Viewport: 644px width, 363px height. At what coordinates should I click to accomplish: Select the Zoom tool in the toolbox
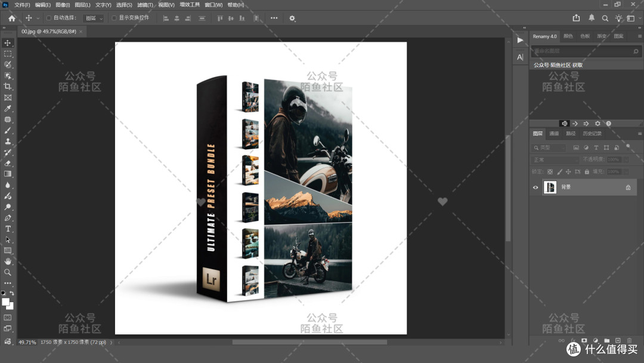(8, 272)
